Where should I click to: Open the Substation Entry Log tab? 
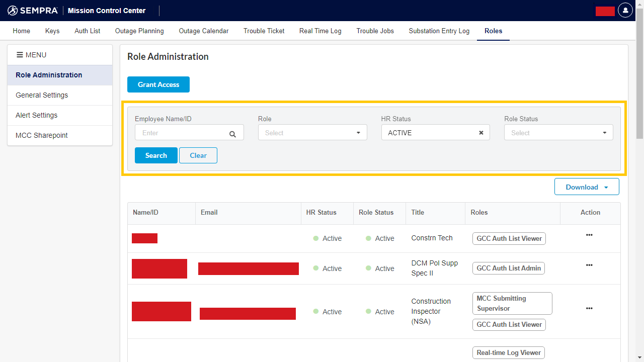[439, 31]
